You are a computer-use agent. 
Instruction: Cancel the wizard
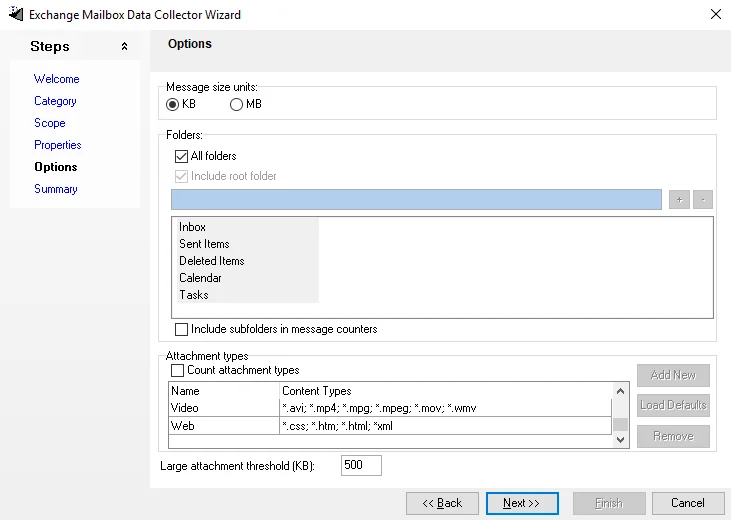[x=688, y=503]
